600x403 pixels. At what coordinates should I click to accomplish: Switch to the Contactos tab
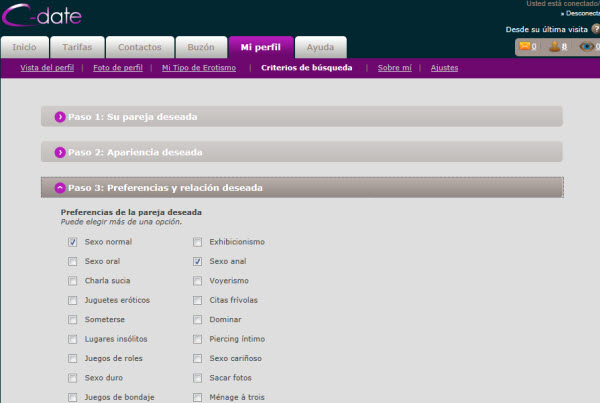140,47
